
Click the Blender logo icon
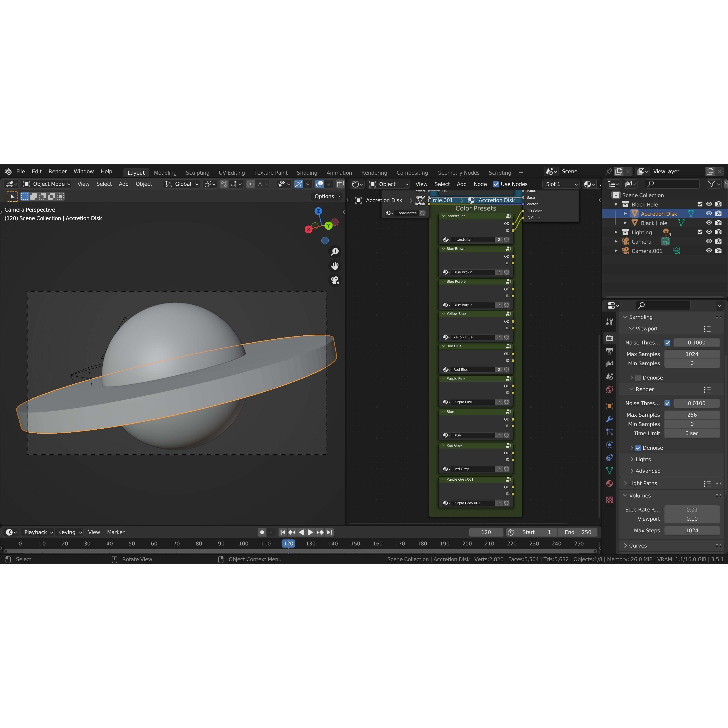pyautogui.click(x=8, y=171)
